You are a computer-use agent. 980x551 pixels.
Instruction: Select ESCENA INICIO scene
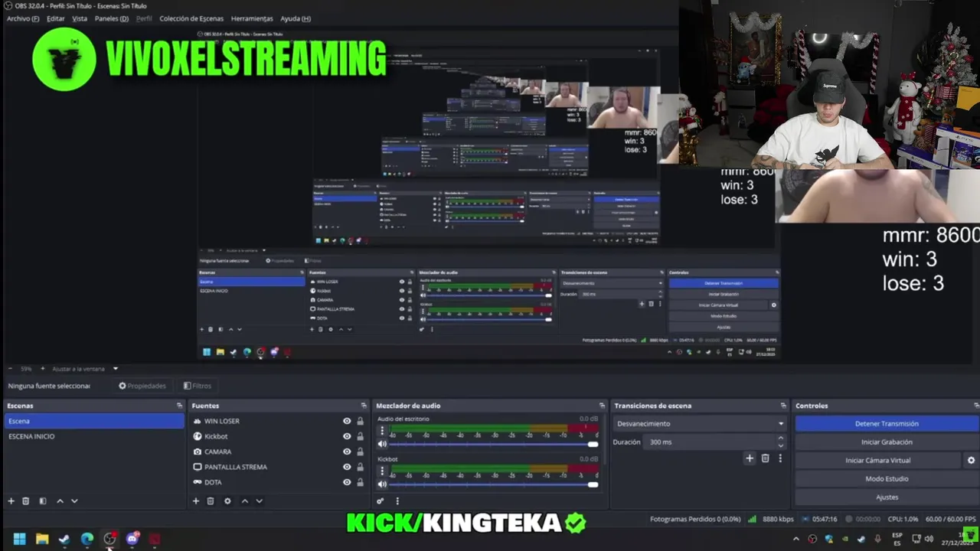coord(93,436)
